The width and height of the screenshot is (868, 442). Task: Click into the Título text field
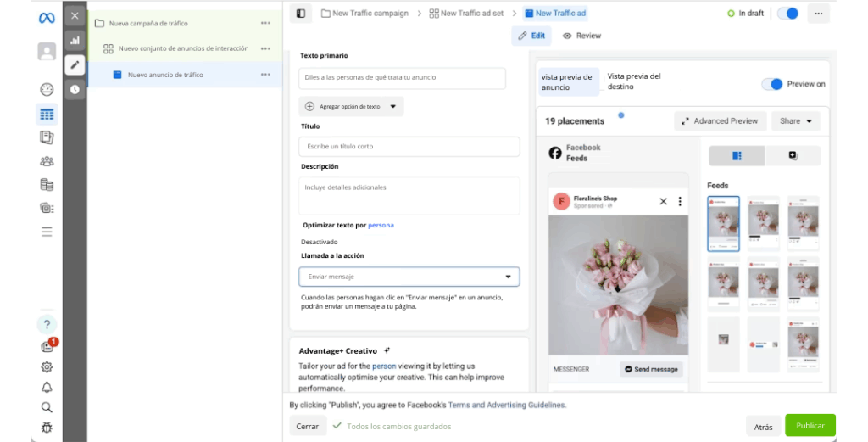(409, 147)
